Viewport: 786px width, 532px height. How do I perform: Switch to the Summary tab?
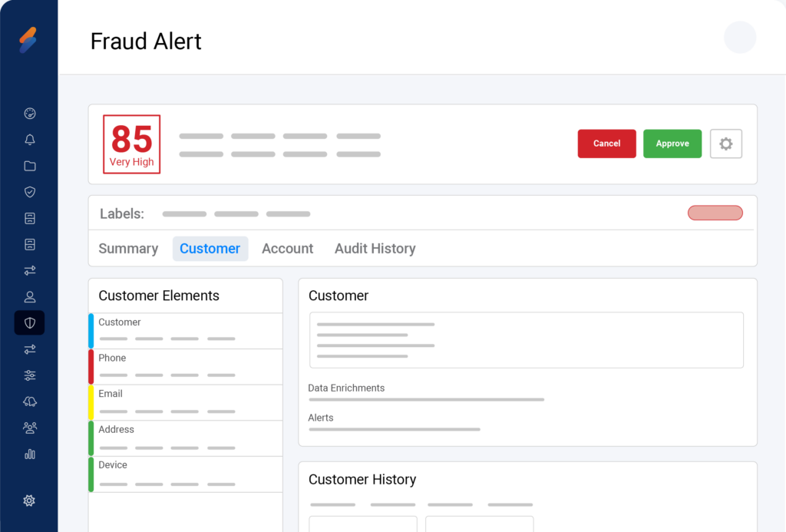128,249
